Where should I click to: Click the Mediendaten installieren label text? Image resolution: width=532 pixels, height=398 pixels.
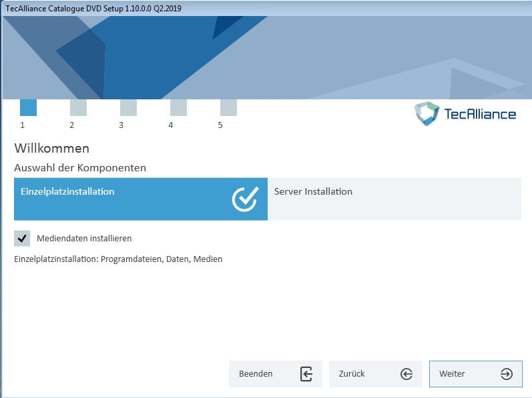point(84,239)
